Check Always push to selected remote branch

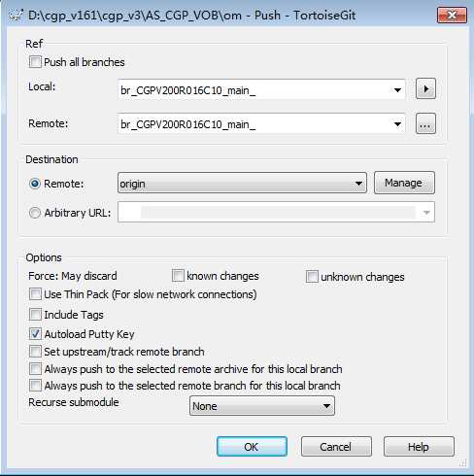coord(35,386)
